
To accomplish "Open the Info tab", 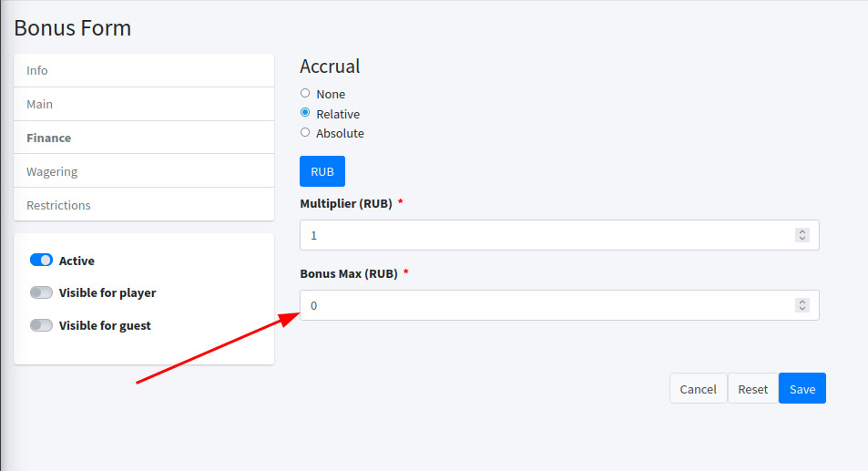I will point(37,71).
